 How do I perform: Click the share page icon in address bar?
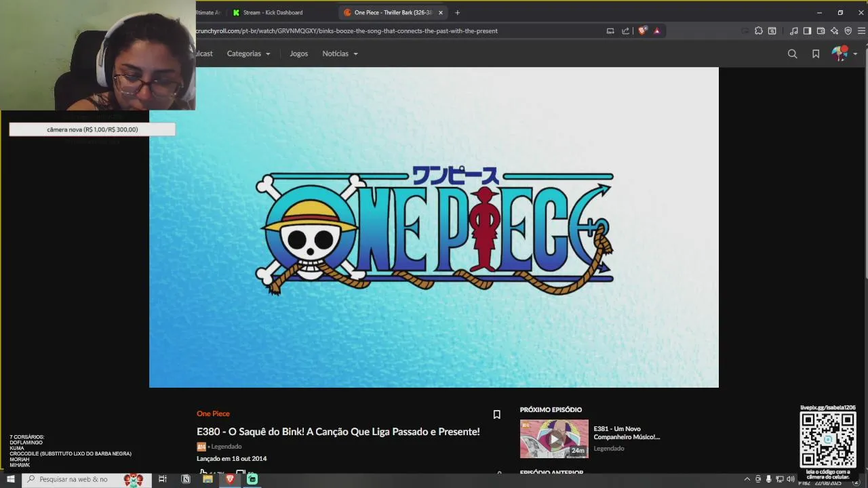point(625,30)
